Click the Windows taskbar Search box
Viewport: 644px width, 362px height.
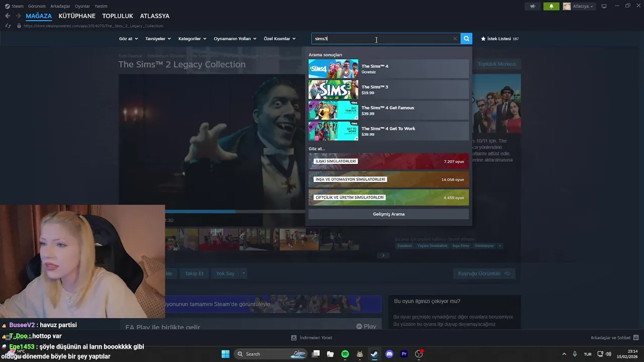pyautogui.click(x=271, y=354)
